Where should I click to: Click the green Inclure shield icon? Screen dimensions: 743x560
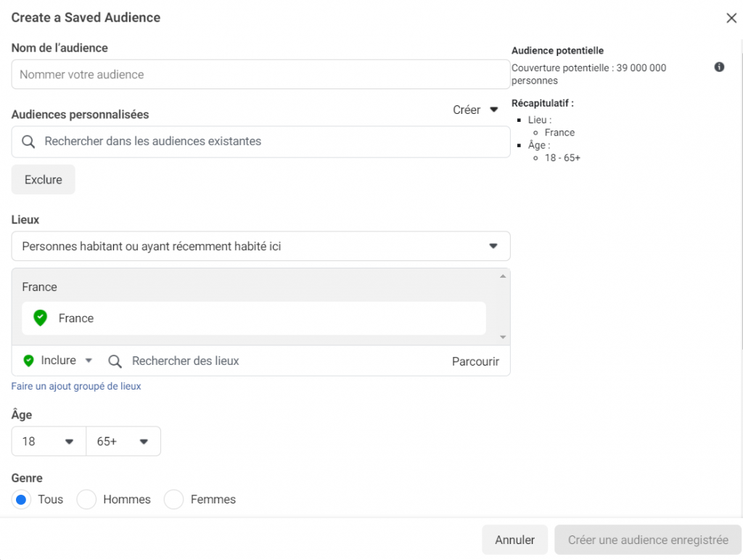(x=29, y=361)
